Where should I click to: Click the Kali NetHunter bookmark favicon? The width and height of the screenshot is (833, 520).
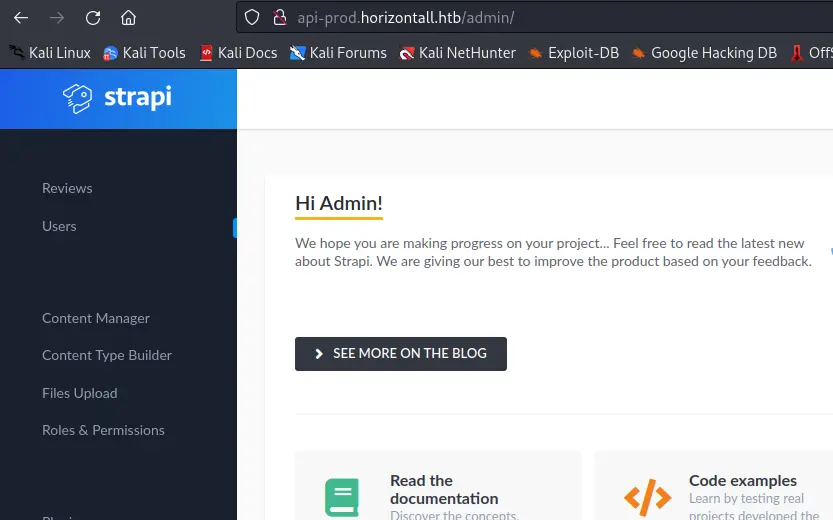tap(407, 53)
